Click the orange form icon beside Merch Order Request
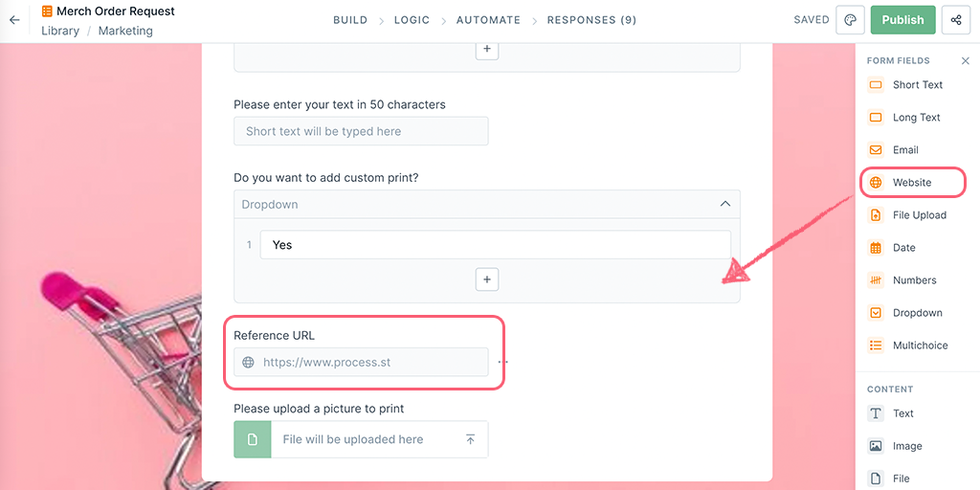Viewport: 980px width, 490px height. pyautogui.click(x=47, y=11)
